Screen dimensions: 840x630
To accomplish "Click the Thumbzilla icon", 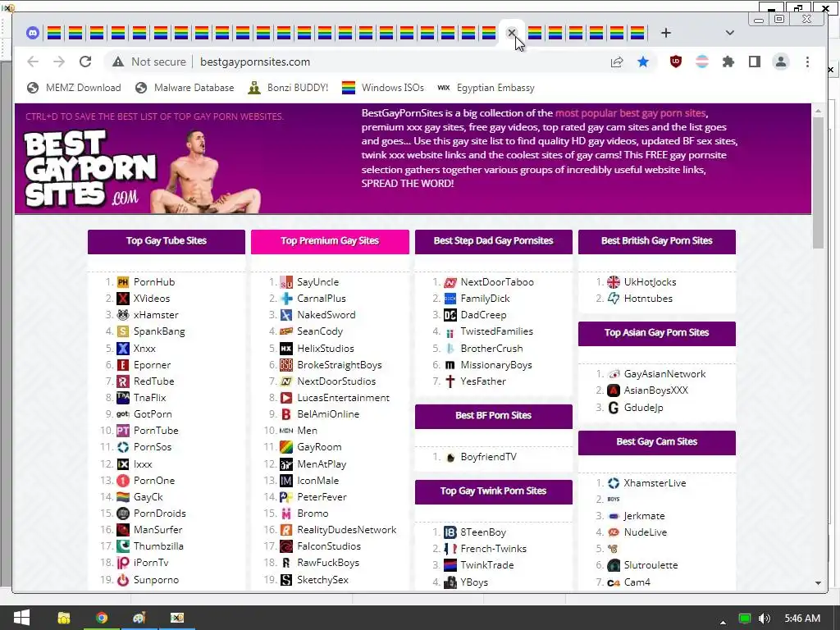I will (123, 546).
